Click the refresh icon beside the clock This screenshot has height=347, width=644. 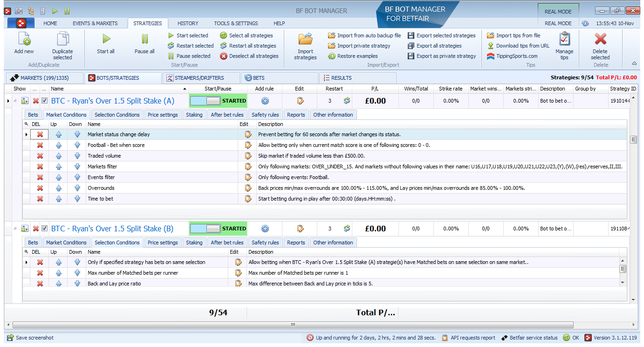[585, 23]
